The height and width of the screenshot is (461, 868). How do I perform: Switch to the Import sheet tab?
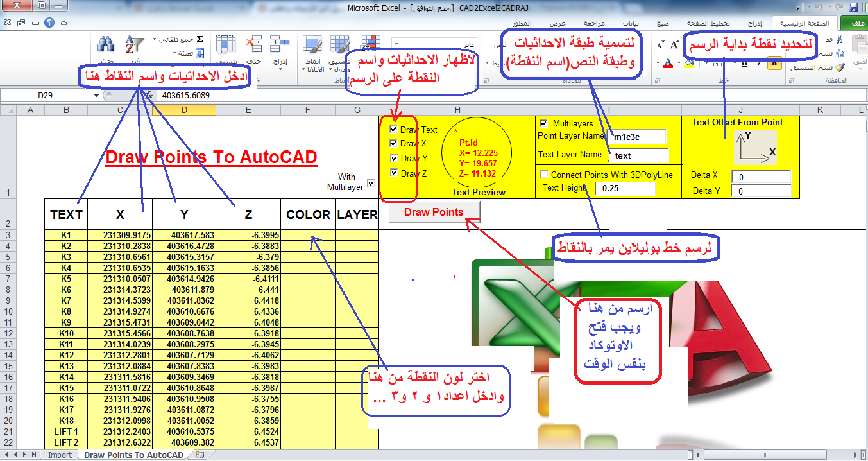(x=60, y=455)
